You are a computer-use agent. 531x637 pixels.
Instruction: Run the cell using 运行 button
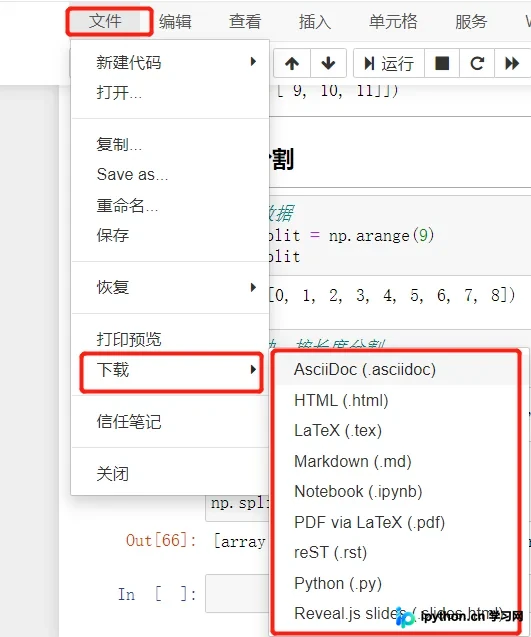pos(389,63)
